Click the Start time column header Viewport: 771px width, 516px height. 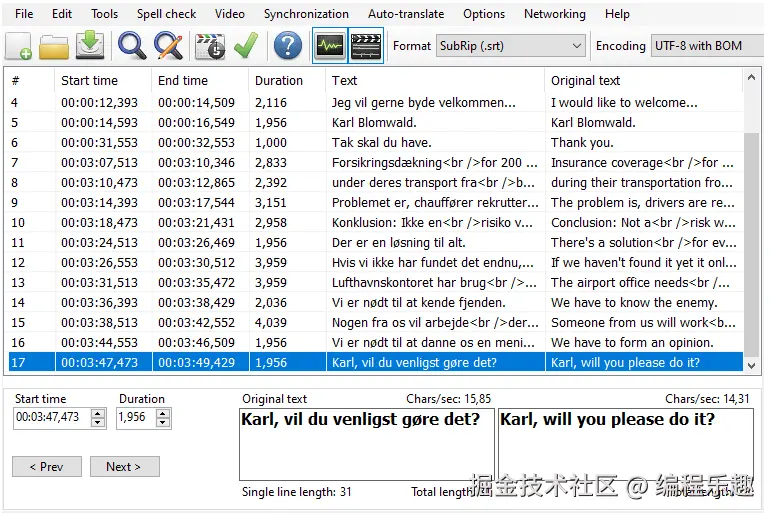pos(103,81)
